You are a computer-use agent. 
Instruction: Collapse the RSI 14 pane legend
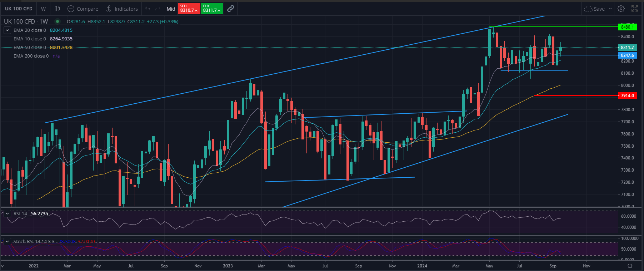point(7,213)
